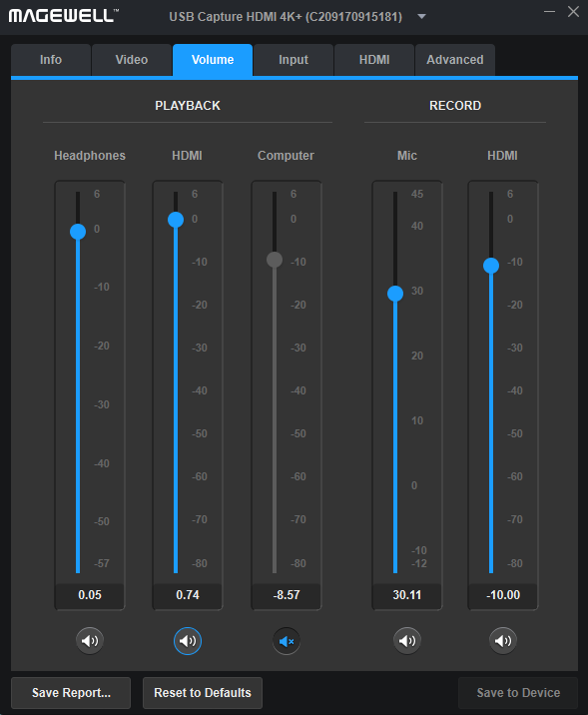Switch to the Info tab
Screen dimensions: 588x715
[51, 60]
